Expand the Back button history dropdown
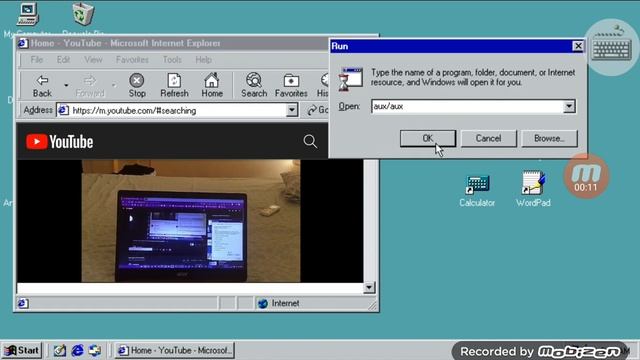 (66, 85)
